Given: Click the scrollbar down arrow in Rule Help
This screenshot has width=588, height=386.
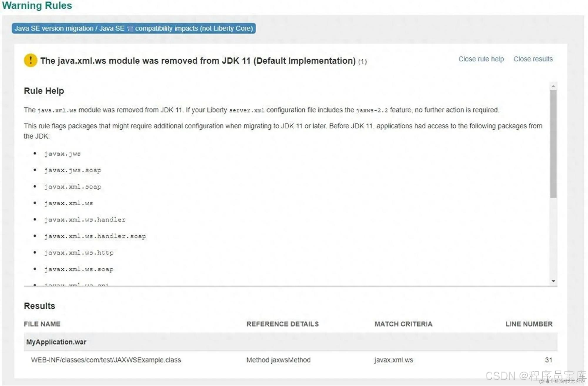Looking at the screenshot, I should point(554,281).
